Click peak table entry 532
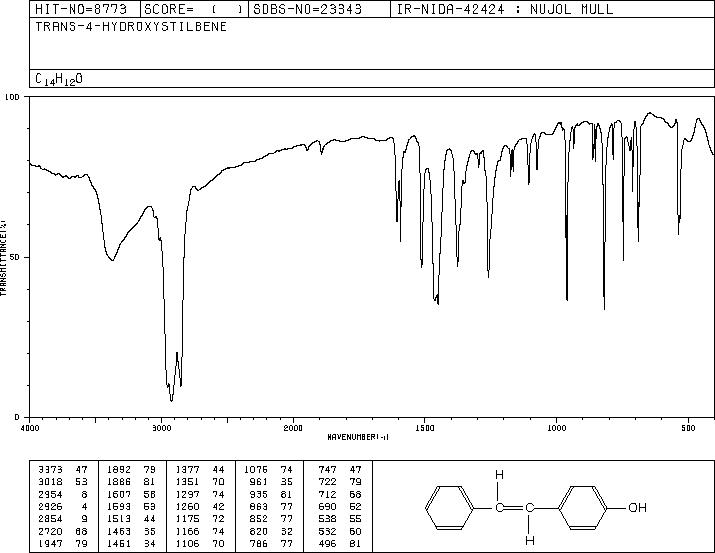Viewport: 715px width, 553px height. pyautogui.click(x=327, y=532)
